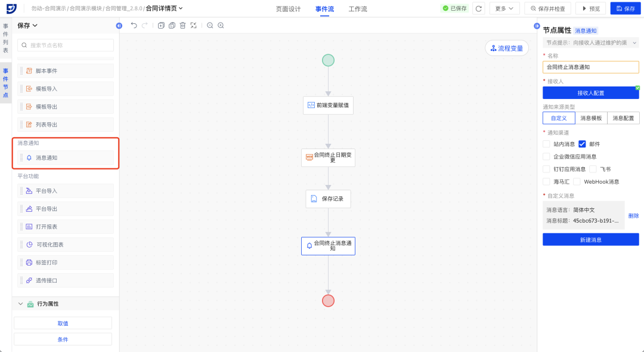Switch to the 工作流 tab
644x352 pixels.
358,9
